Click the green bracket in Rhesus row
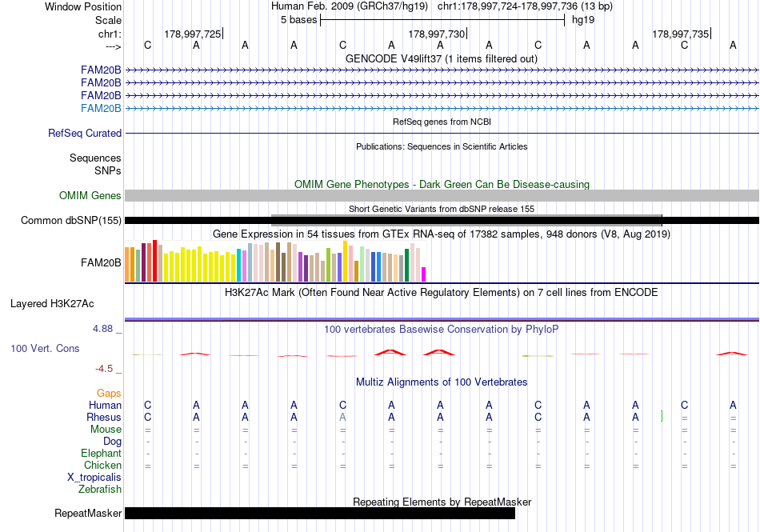The width and height of the screenshot is (760, 532). coord(662,416)
